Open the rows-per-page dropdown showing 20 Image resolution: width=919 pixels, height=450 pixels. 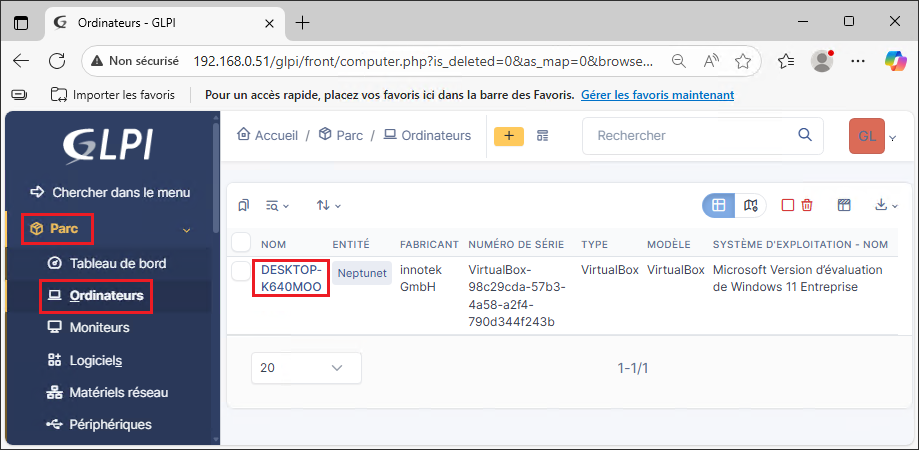coord(305,368)
